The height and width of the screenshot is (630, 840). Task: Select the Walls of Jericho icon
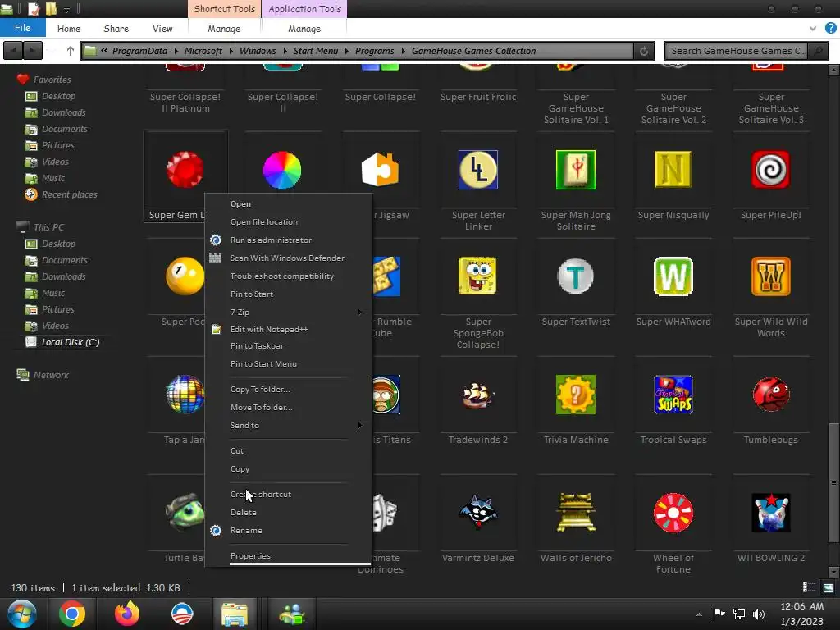point(576,512)
